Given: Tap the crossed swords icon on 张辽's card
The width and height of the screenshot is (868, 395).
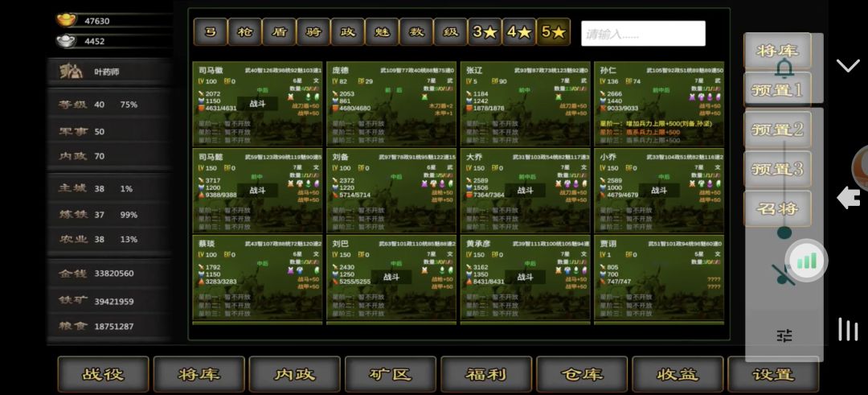Looking at the screenshot, I should pyautogui.click(x=559, y=97).
